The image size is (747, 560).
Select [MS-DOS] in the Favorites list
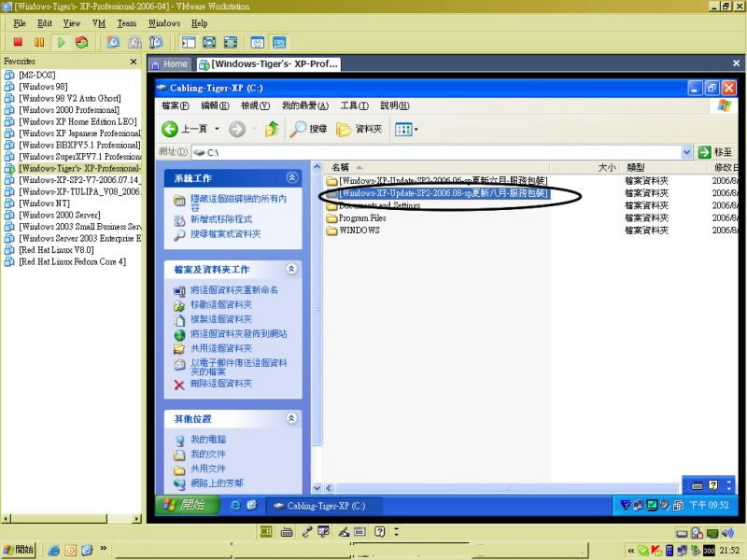tap(36, 75)
